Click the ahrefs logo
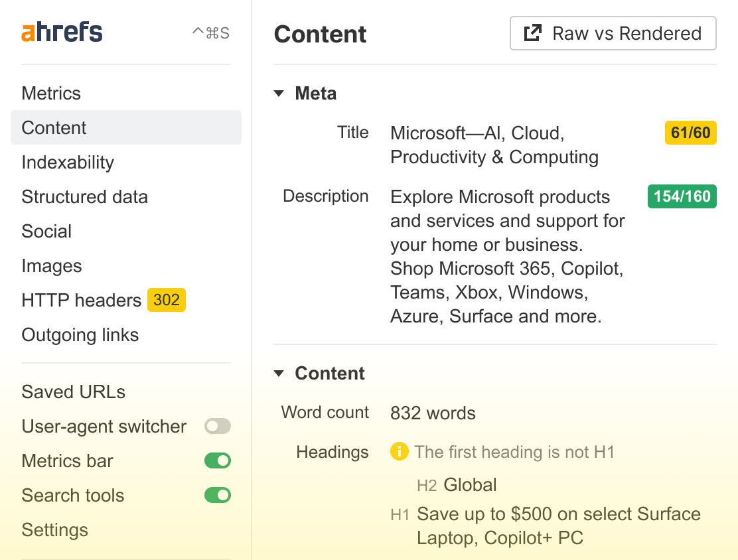 tap(62, 32)
